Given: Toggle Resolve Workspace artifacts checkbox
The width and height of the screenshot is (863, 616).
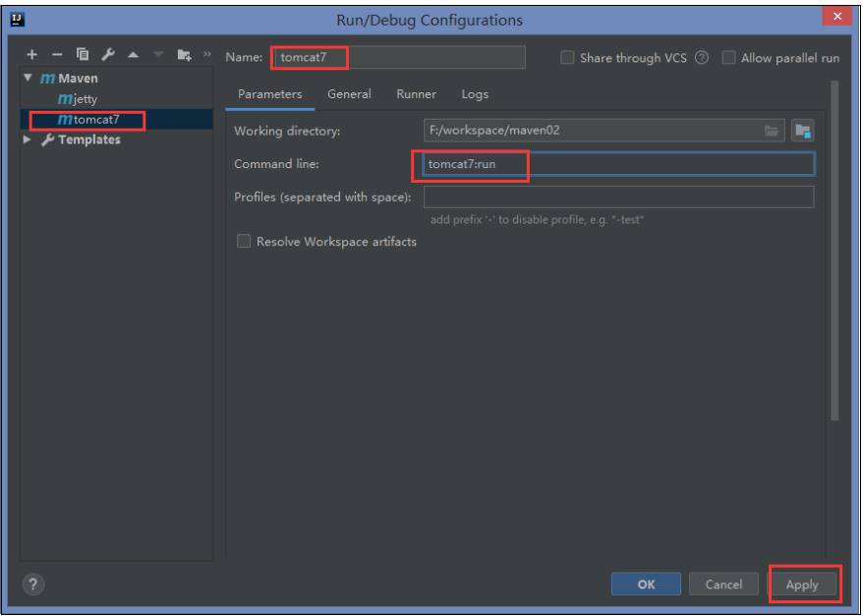Looking at the screenshot, I should (243, 242).
